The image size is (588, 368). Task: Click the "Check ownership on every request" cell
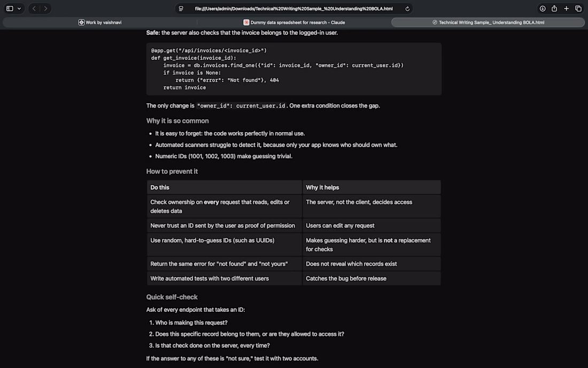coord(225,206)
